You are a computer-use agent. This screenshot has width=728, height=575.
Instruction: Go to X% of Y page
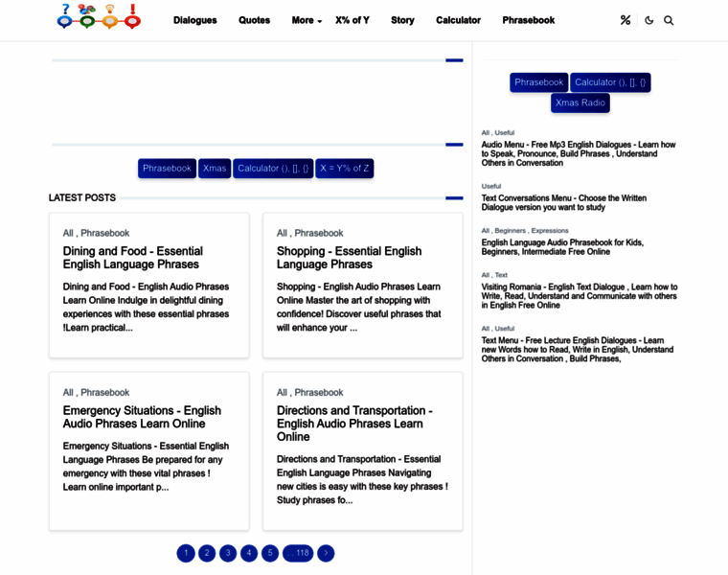353,20
